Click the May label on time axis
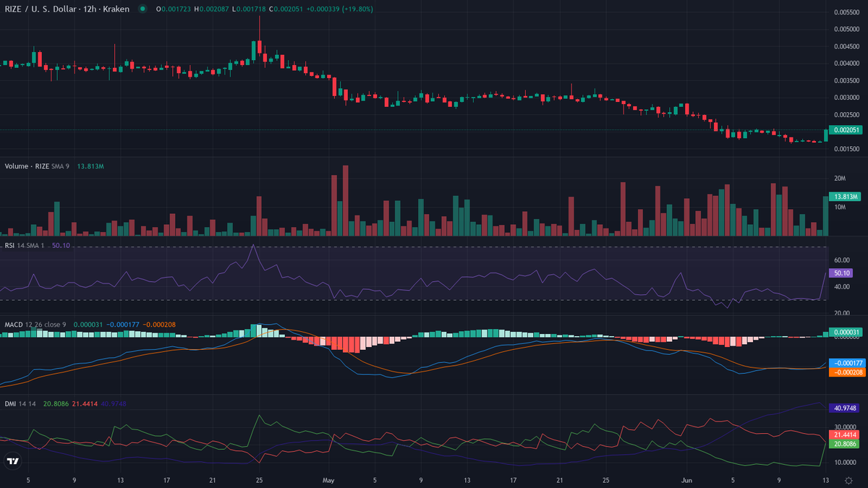 pos(329,479)
